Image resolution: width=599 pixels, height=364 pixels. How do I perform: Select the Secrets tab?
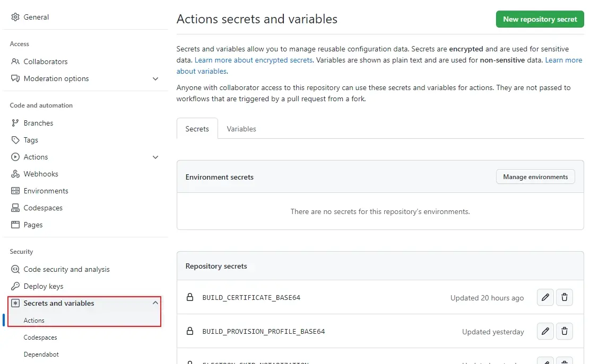coord(197,128)
